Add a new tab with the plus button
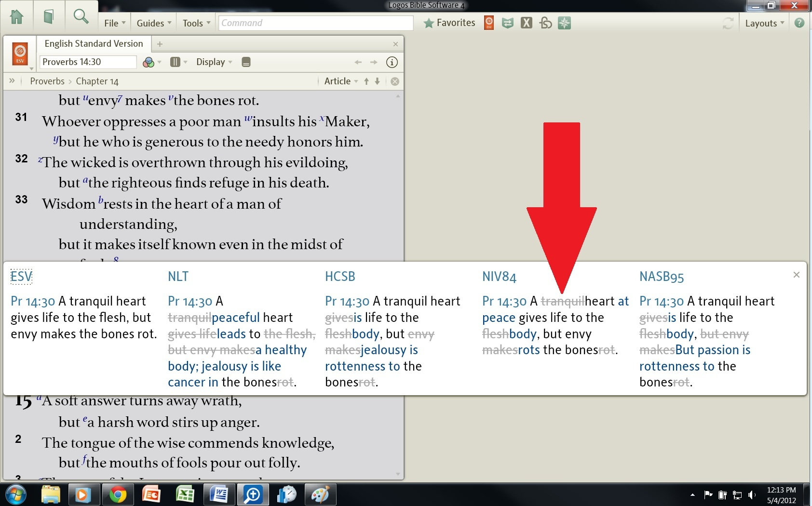 (160, 44)
